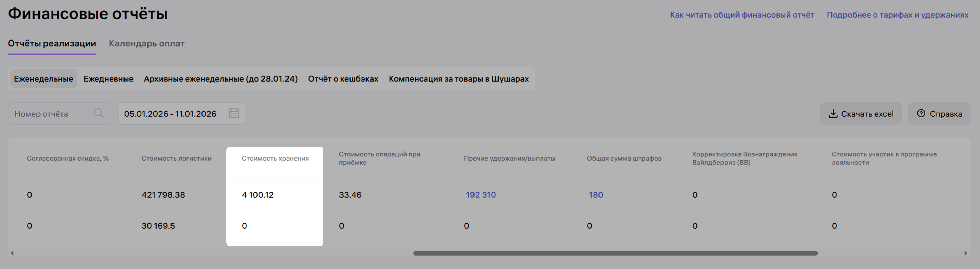The width and height of the screenshot is (980, 269).
Task: Open link Подробнее о тарифах и удержаниях
Action: coord(897,15)
